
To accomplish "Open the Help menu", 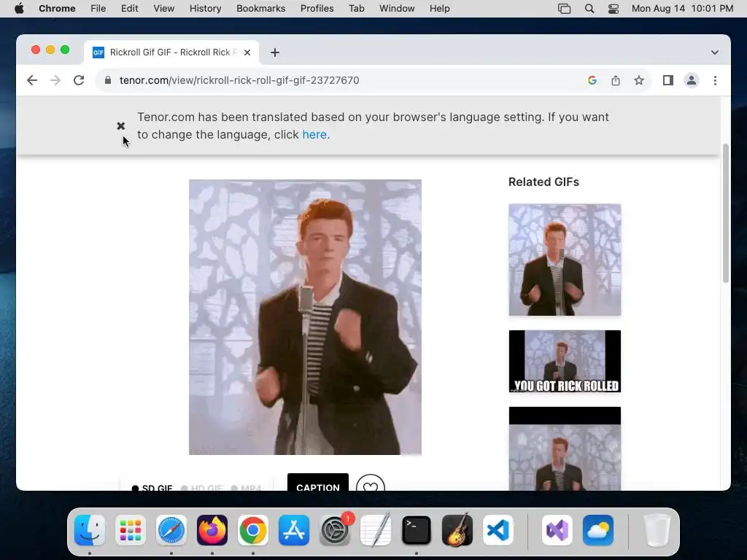I will click(439, 9).
